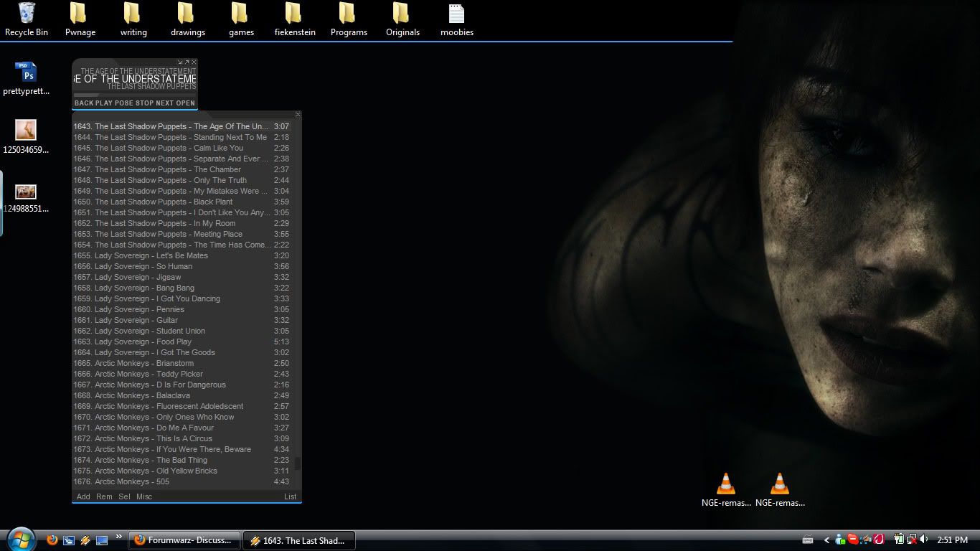Select track 1662 Student Union
Image resolution: width=980 pixels, height=551 pixels.
(x=181, y=331)
